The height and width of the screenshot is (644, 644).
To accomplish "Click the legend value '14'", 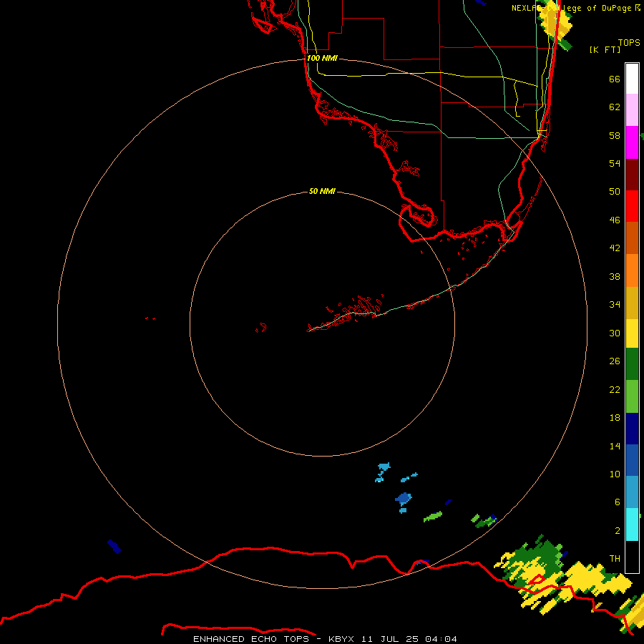I will [615, 446].
